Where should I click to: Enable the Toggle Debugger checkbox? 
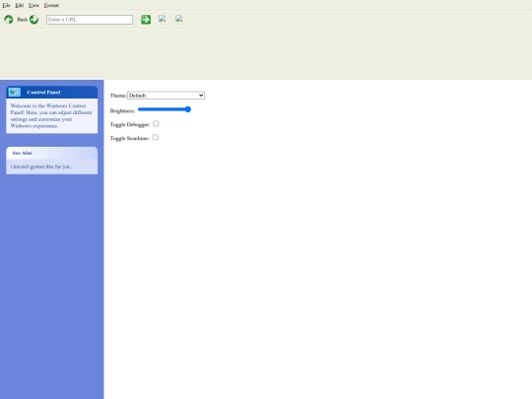point(156,124)
